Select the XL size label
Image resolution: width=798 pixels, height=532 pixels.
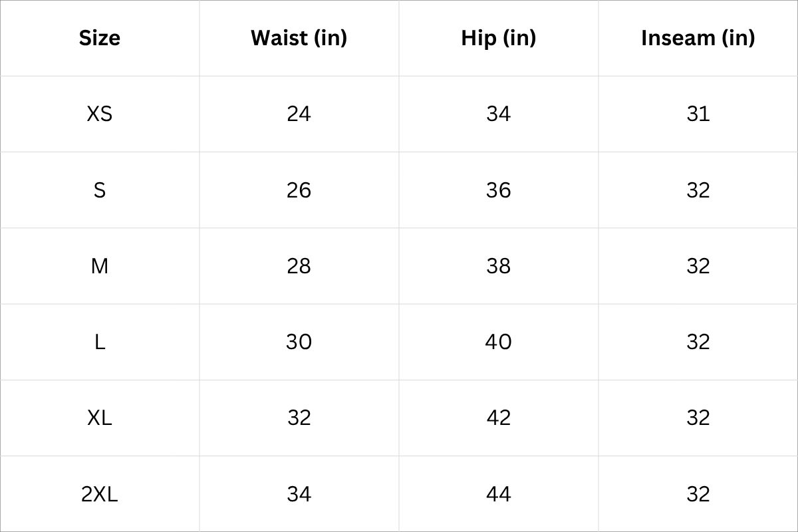[x=100, y=418]
